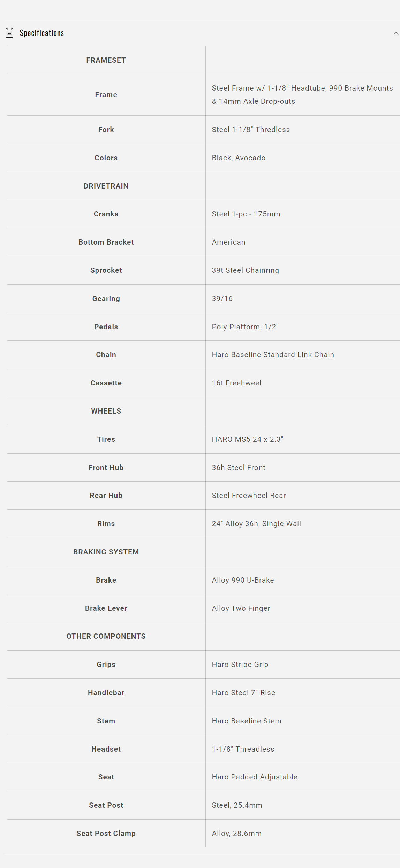Click the Frame label cell
The image size is (400, 868).
[x=106, y=95]
